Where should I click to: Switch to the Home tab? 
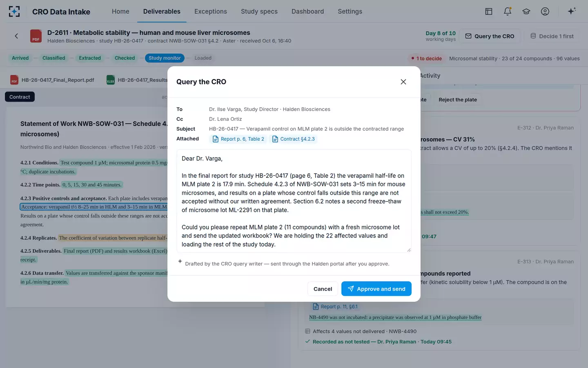[120, 11]
